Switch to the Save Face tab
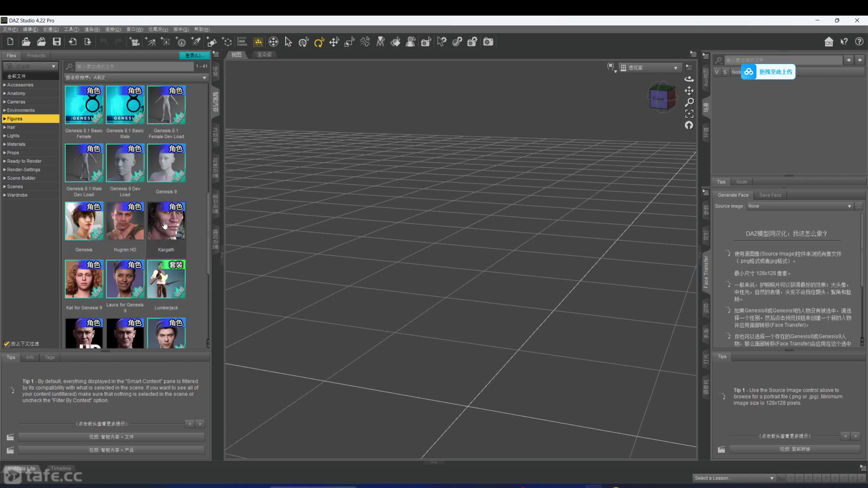The image size is (868, 488). (x=770, y=195)
